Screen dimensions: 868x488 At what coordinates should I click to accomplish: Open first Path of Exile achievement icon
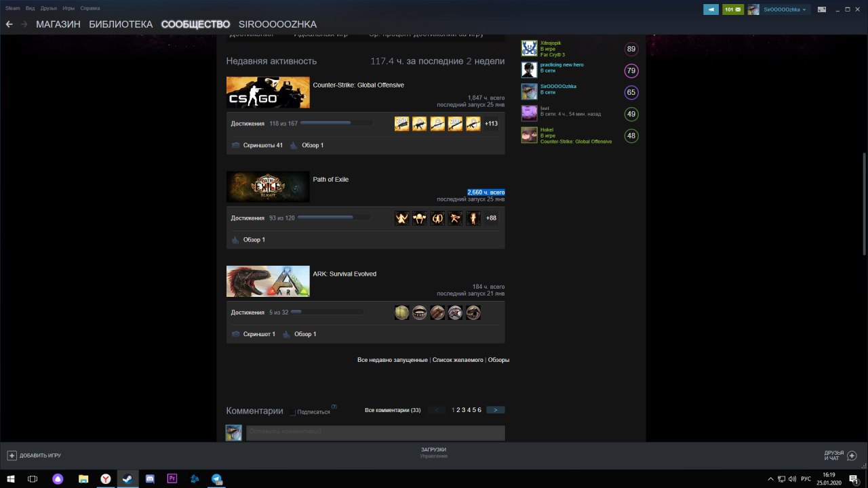[x=402, y=218]
